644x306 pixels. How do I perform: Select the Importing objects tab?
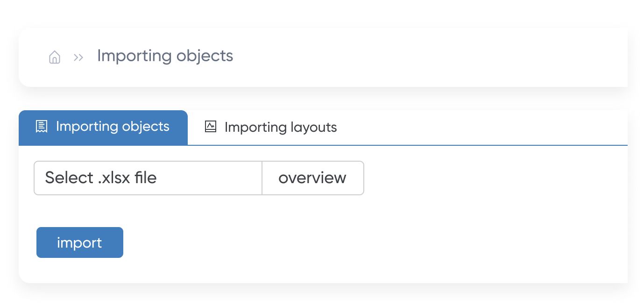[103, 127]
